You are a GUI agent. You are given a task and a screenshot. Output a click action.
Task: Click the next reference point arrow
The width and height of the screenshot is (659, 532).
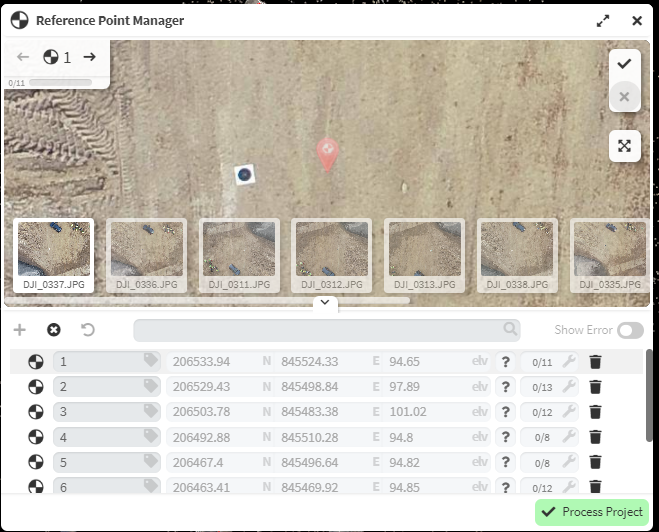click(90, 57)
